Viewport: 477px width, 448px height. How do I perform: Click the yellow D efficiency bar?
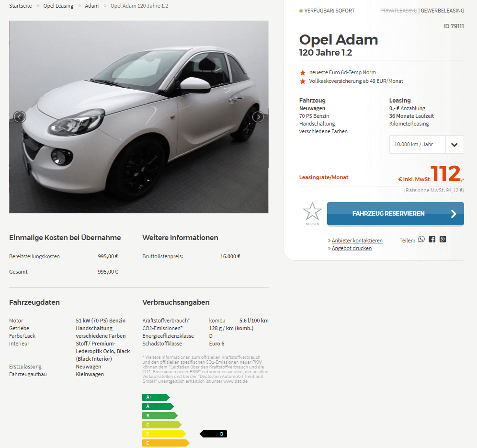coord(164,434)
